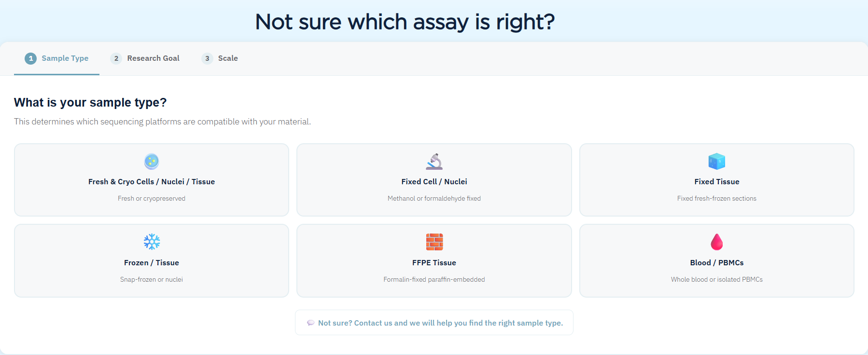
Task: Click the step 1 number badge
Action: pos(31,58)
